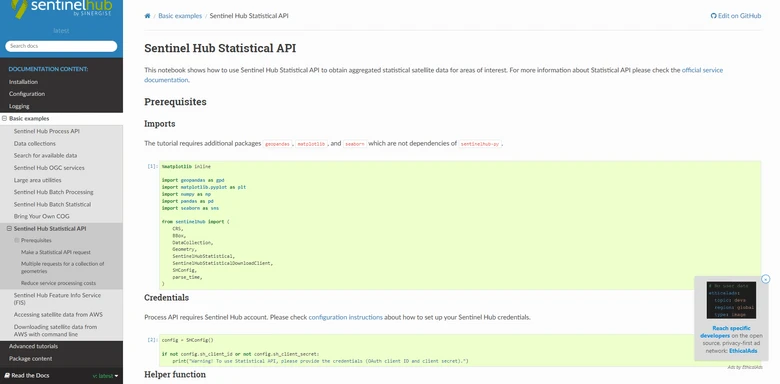
Task: Click the 'seaborn' inline code label
Action: [355, 144]
